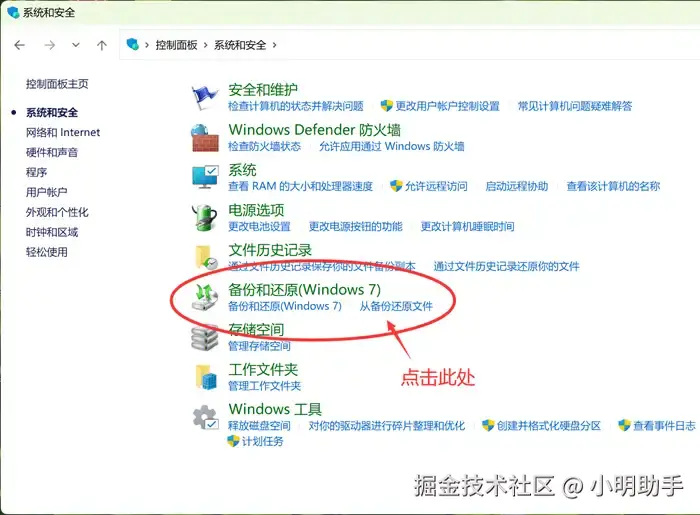Open 文件历史记录 heading link
The image size is (700, 515).
tap(270, 250)
